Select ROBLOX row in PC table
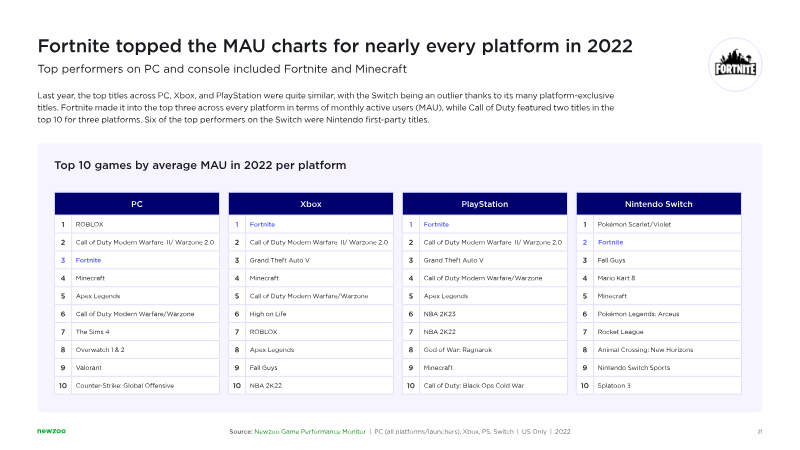 click(90, 224)
